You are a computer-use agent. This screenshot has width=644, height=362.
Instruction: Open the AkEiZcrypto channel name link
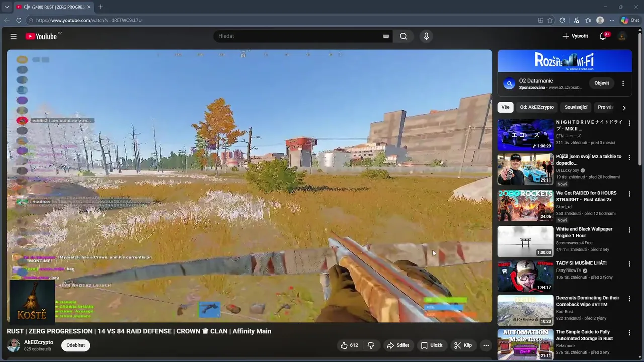click(x=39, y=342)
